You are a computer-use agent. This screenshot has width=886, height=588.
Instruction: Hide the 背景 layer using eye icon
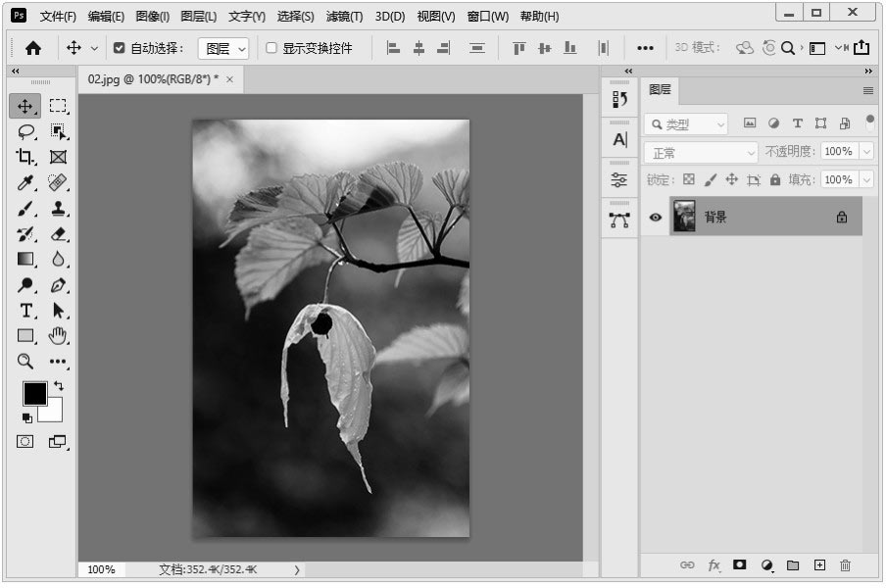[x=656, y=218]
